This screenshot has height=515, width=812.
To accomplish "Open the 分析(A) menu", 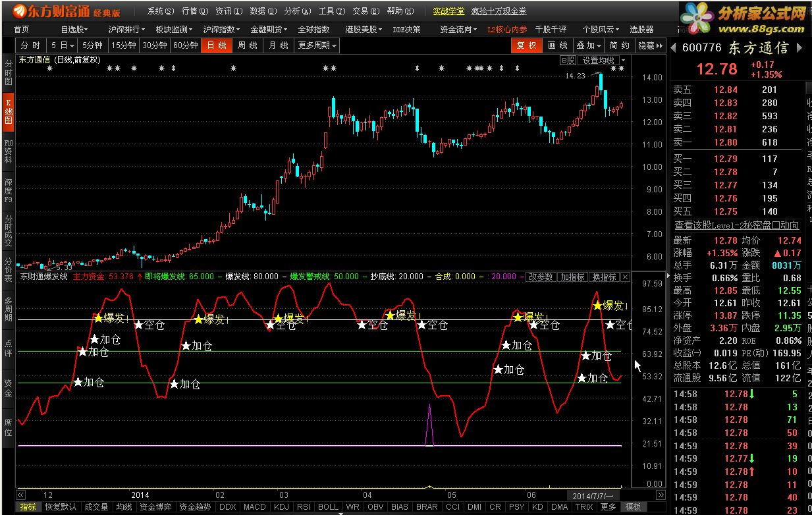I will (x=298, y=11).
